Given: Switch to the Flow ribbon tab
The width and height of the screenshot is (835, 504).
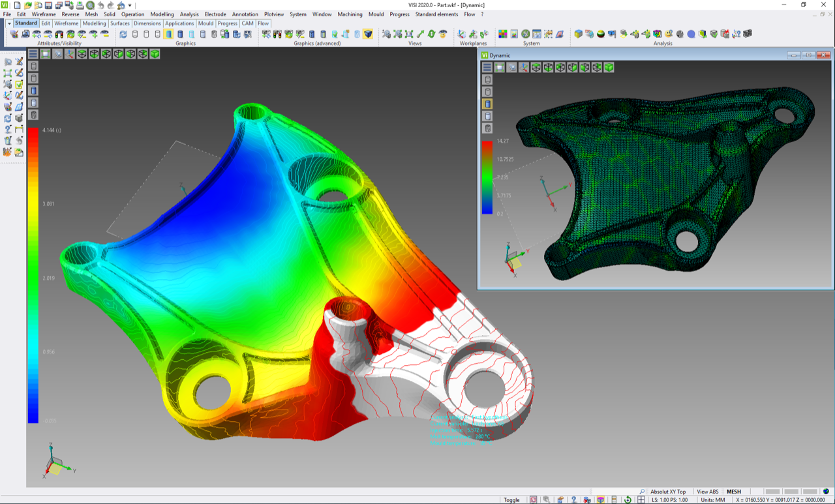Looking at the screenshot, I should (x=263, y=23).
